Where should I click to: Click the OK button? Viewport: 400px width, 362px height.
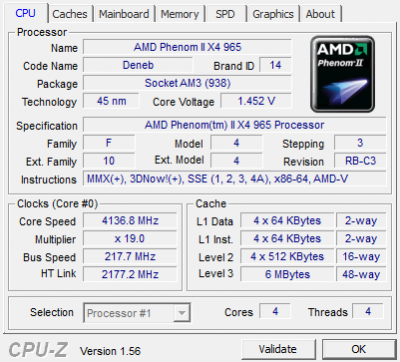359,349
